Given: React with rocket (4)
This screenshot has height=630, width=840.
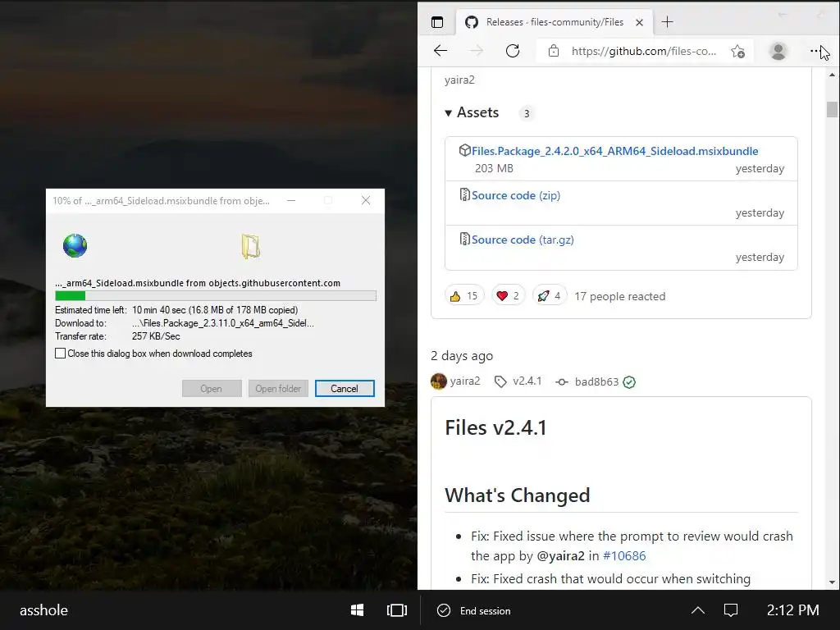Looking at the screenshot, I should pos(549,295).
